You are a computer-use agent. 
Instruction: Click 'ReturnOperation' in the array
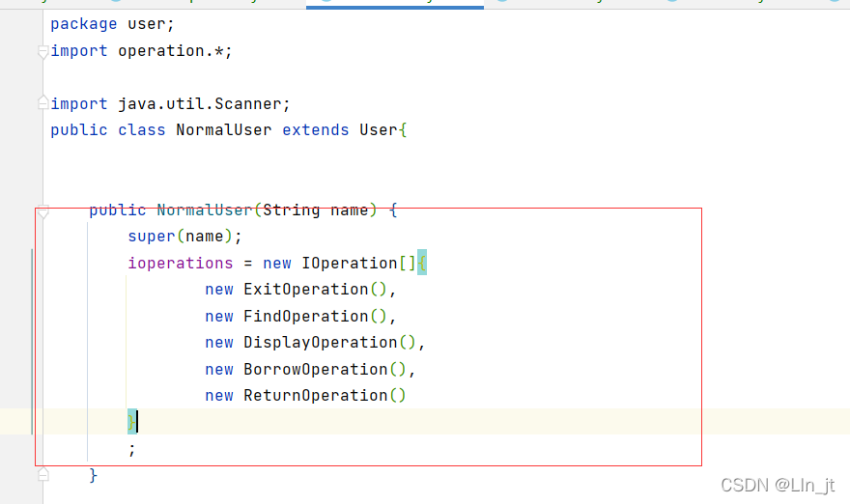tap(316, 396)
